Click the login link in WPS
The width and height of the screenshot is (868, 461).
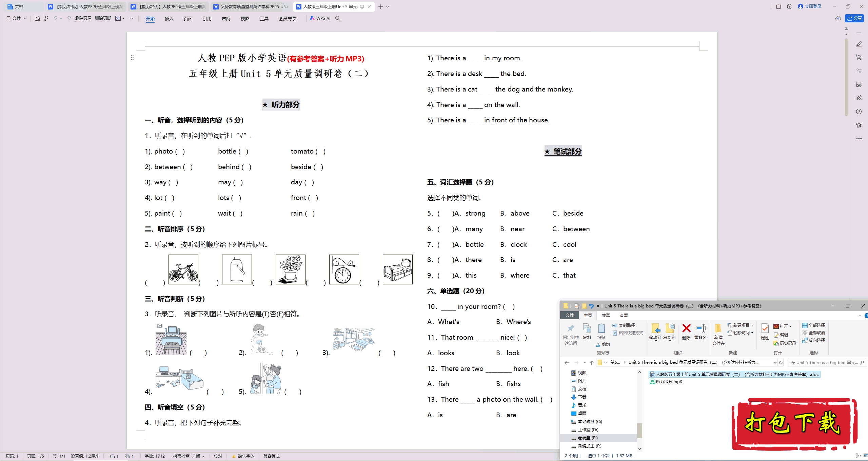click(x=810, y=6)
